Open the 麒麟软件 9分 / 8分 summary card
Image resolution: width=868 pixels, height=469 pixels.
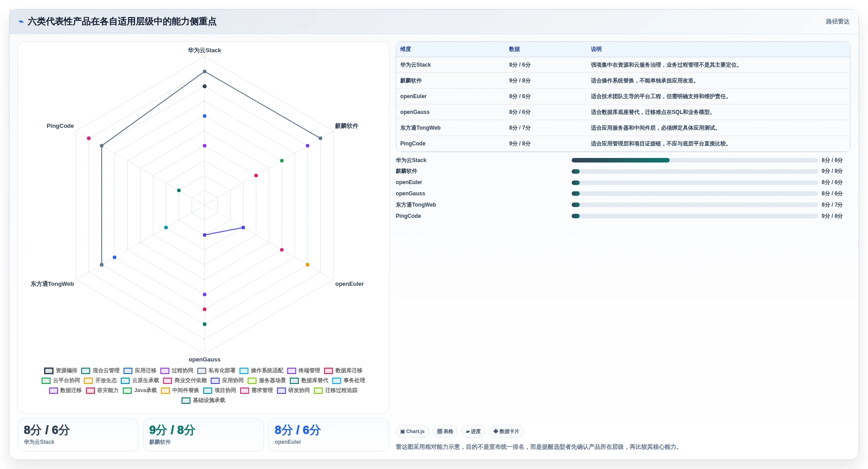point(203,435)
